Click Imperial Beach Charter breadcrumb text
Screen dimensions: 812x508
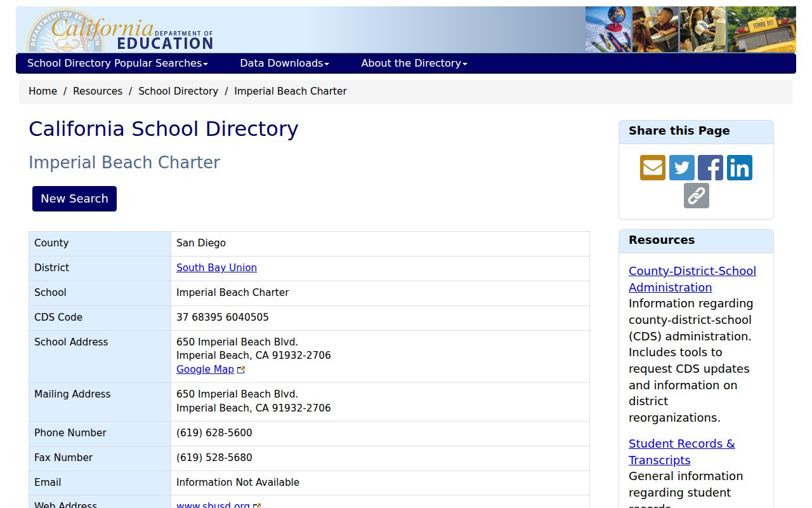(291, 91)
